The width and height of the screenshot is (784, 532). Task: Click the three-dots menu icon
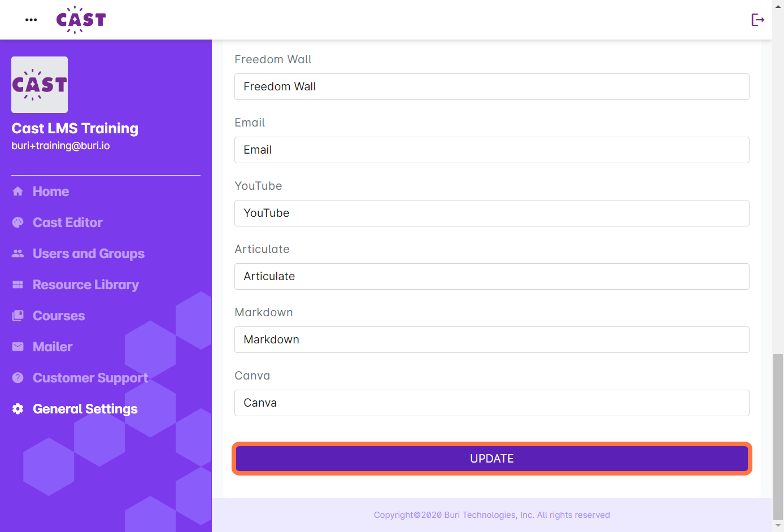(x=31, y=20)
